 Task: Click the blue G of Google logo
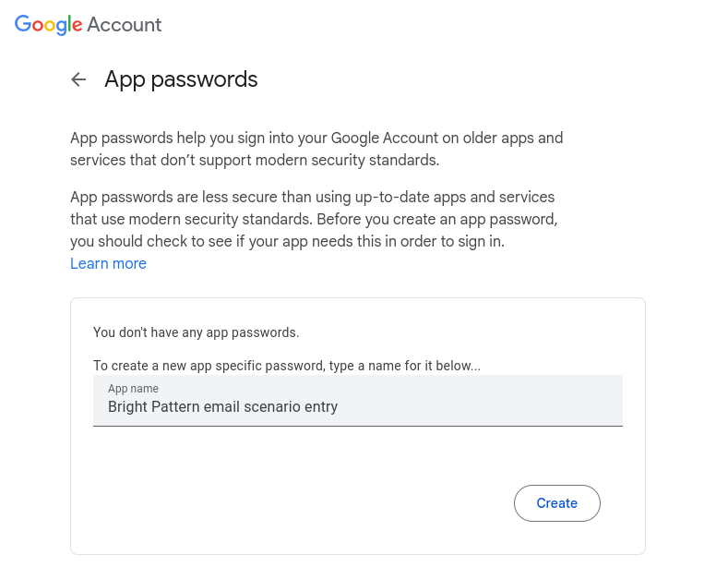click(x=22, y=24)
